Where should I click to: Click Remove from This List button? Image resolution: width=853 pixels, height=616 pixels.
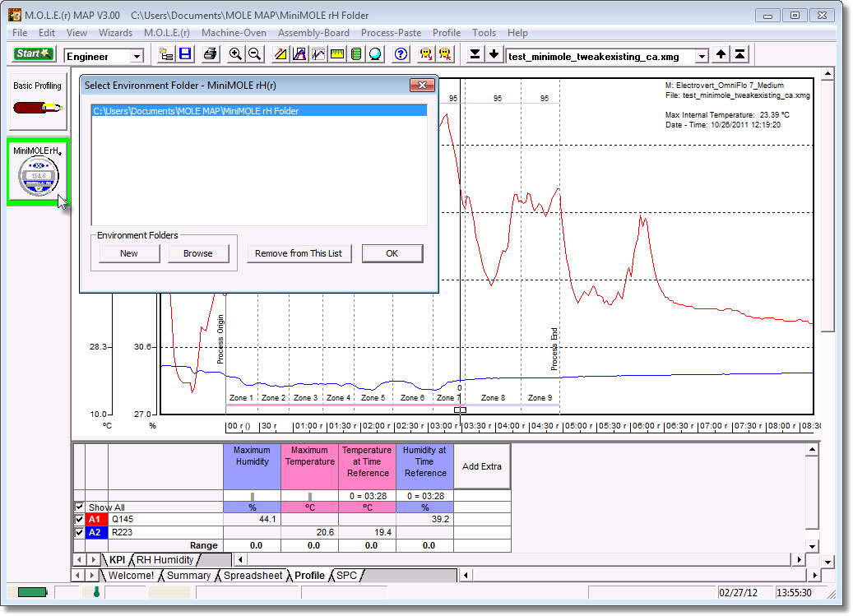tap(299, 253)
